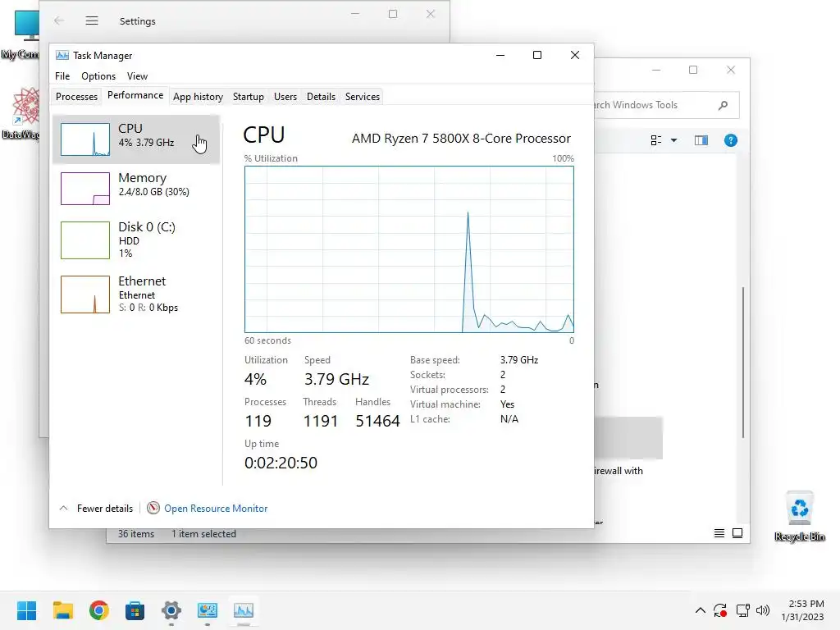Image resolution: width=840 pixels, height=630 pixels.
Task: Minimize the Task Manager window
Action: (500, 55)
